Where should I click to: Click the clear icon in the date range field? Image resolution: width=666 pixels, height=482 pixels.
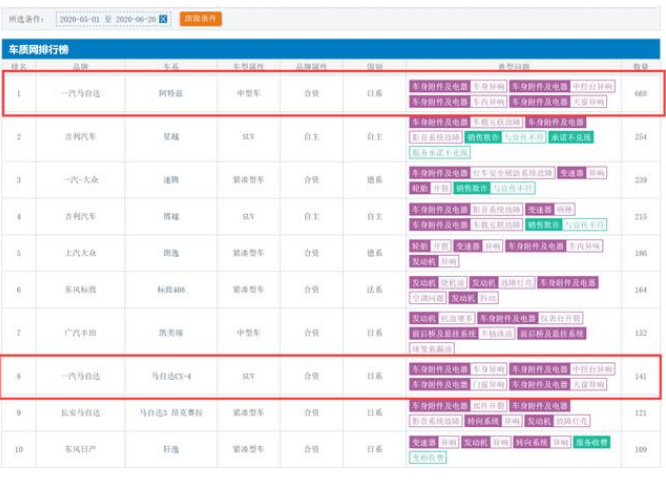[164, 19]
